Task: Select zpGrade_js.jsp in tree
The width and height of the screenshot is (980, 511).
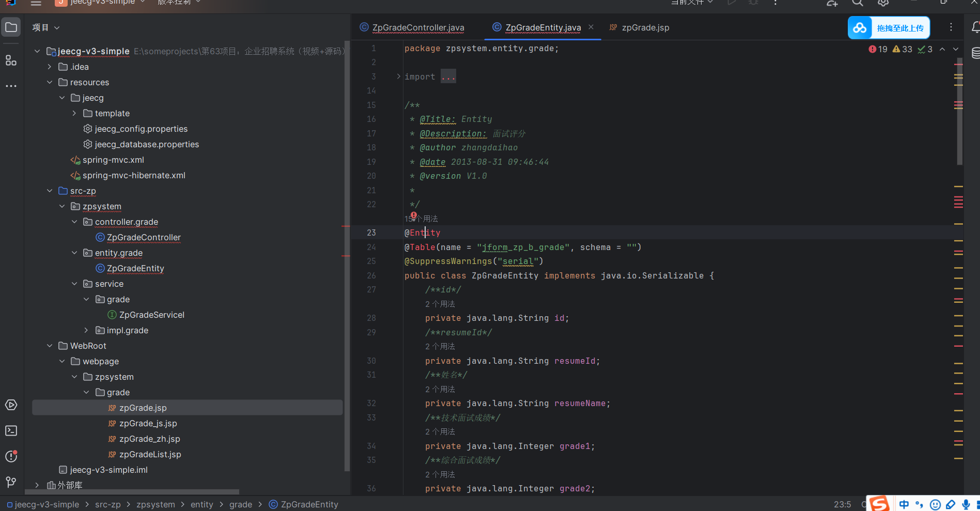Action: [x=143, y=423]
